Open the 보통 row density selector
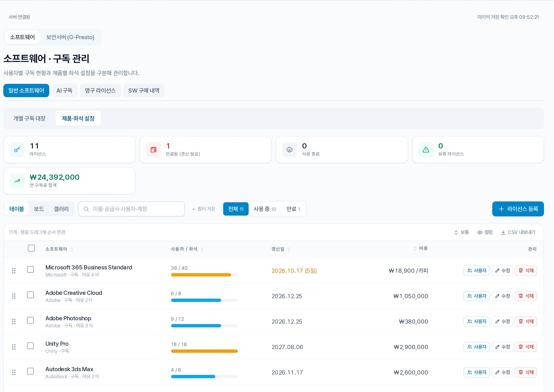The image size is (554, 392). click(x=462, y=232)
